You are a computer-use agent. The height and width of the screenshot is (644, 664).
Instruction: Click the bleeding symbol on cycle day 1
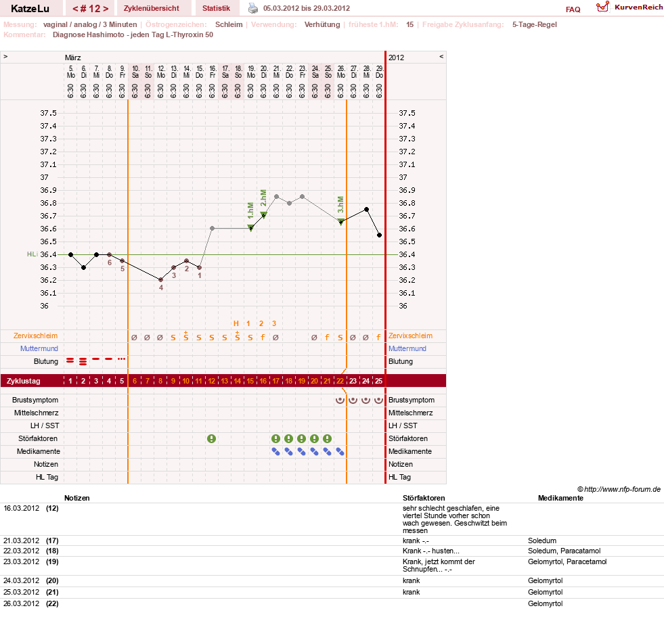tap(70, 361)
